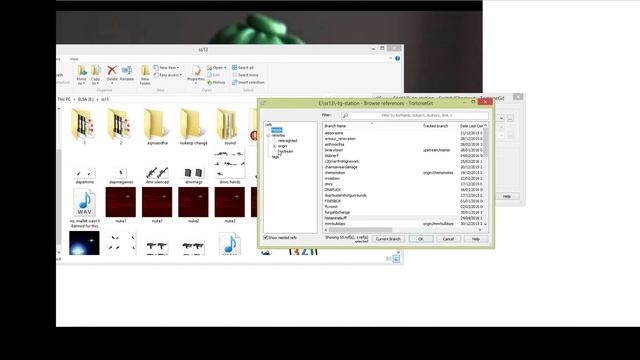Create a New folder from the ribbon

pos(145,74)
